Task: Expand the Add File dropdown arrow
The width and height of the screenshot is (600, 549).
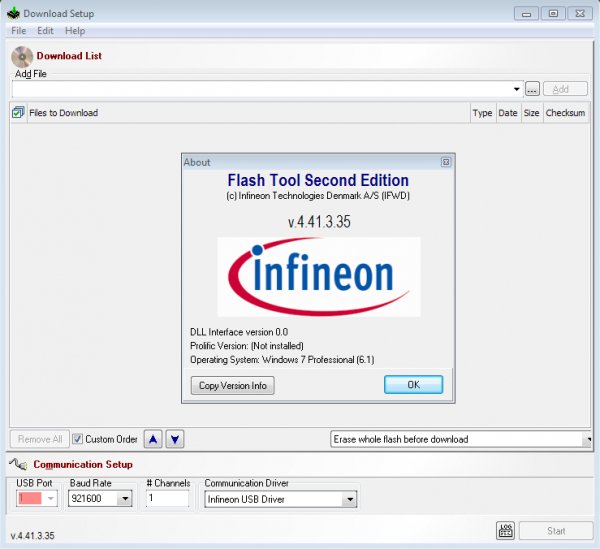Action: pos(517,89)
